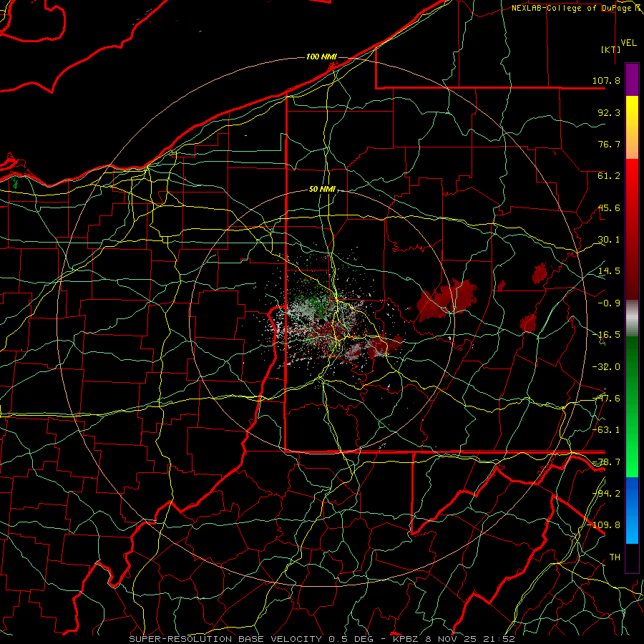Click the VEL legend heading
Viewport: 644px width, 644px height.
pyautogui.click(x=628, y=43)
